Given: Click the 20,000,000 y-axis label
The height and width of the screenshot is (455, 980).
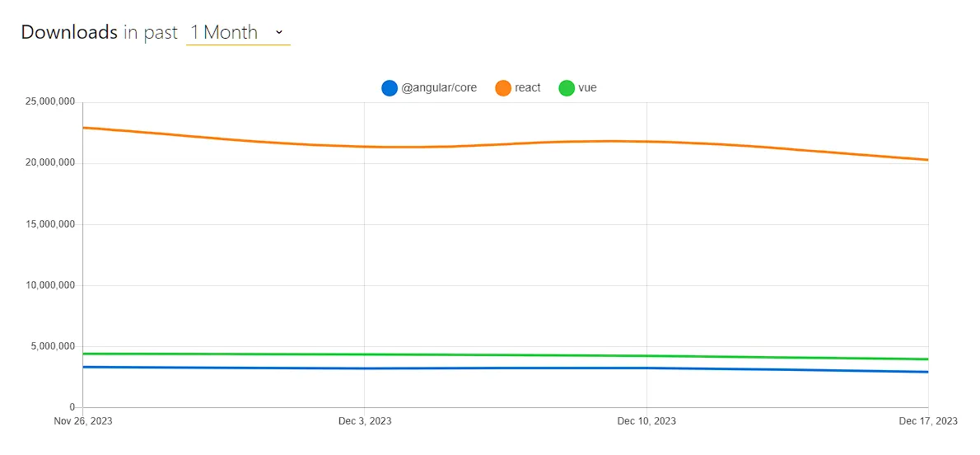Looking at the screenshot, I should tap(51, 163).
